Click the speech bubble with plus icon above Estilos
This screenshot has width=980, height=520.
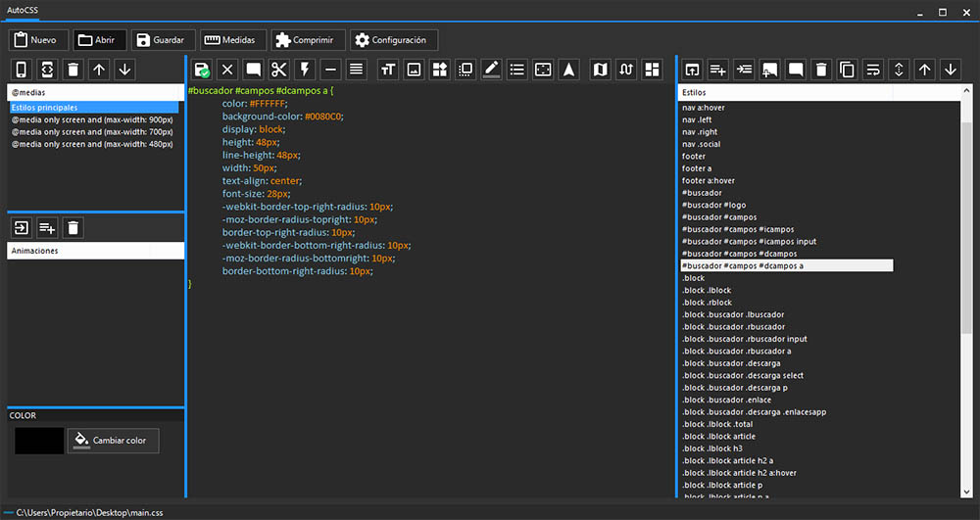tap(770, 70)
